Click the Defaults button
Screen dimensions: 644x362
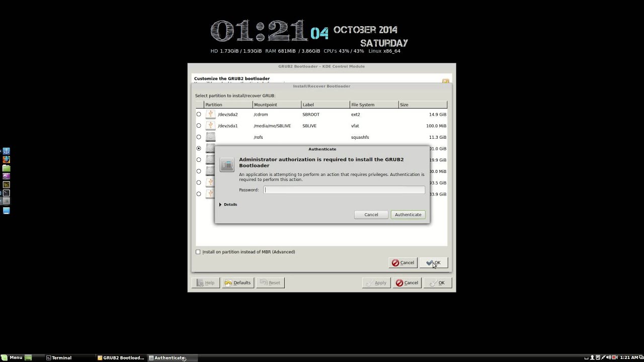coord(237,283)
